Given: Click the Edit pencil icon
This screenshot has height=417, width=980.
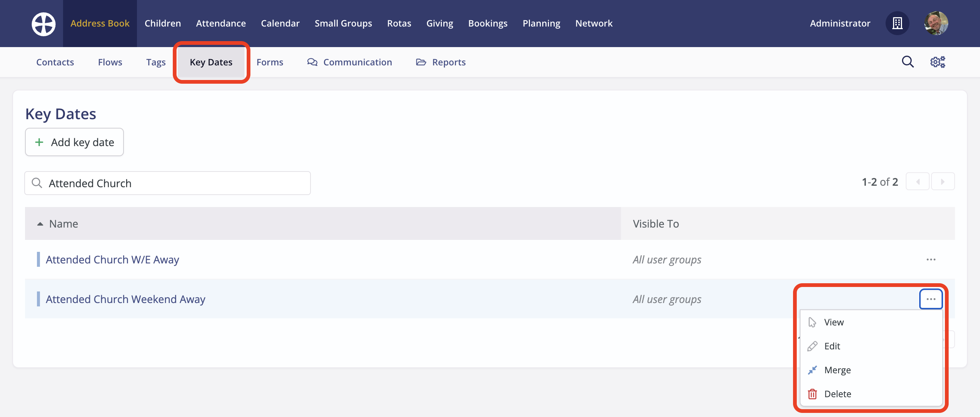Looking at the screenshot, I should pos(812,346).
